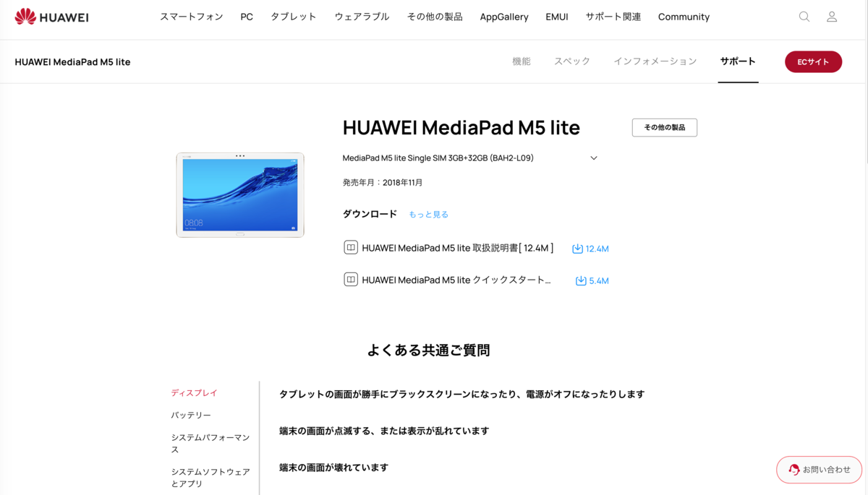Click the red ECサイト button
The width and height of the screenshot is (868, 495).
[813, 62]
